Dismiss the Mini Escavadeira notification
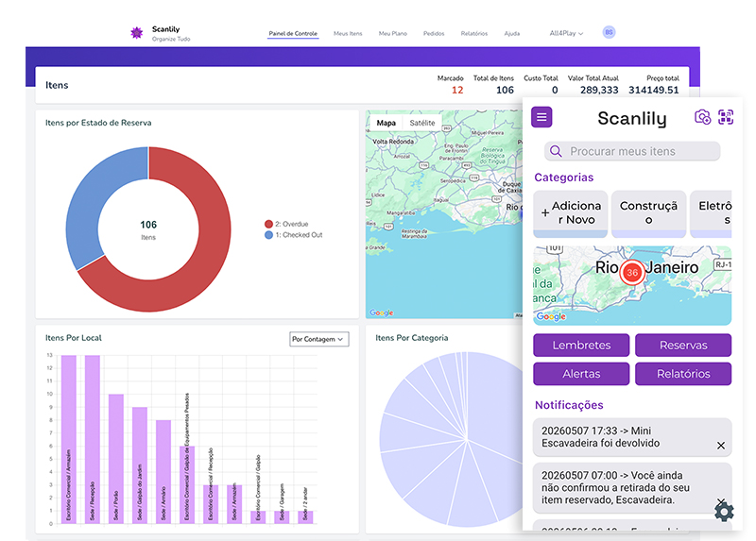756x541 pixels. click(720, 446)
